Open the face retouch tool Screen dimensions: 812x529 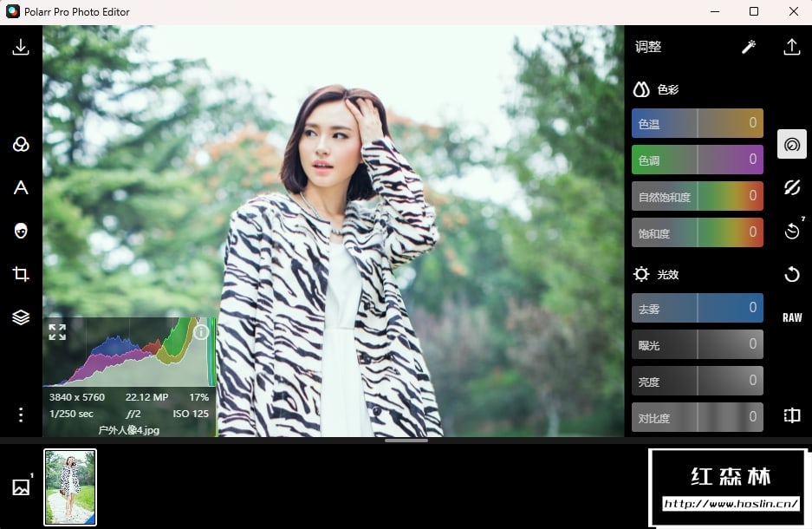click(x=21, y=231)
